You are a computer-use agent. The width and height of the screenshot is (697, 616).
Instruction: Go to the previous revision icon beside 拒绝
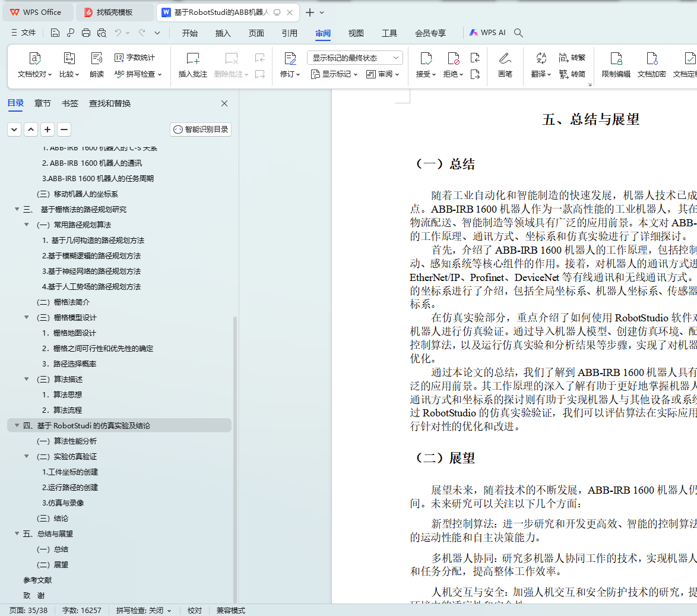point(475,58)
